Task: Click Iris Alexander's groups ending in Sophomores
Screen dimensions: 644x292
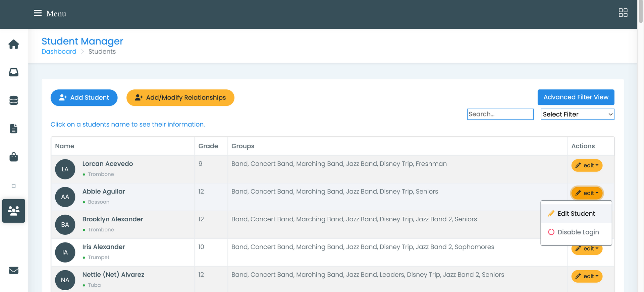Action: tap(363, 247)
